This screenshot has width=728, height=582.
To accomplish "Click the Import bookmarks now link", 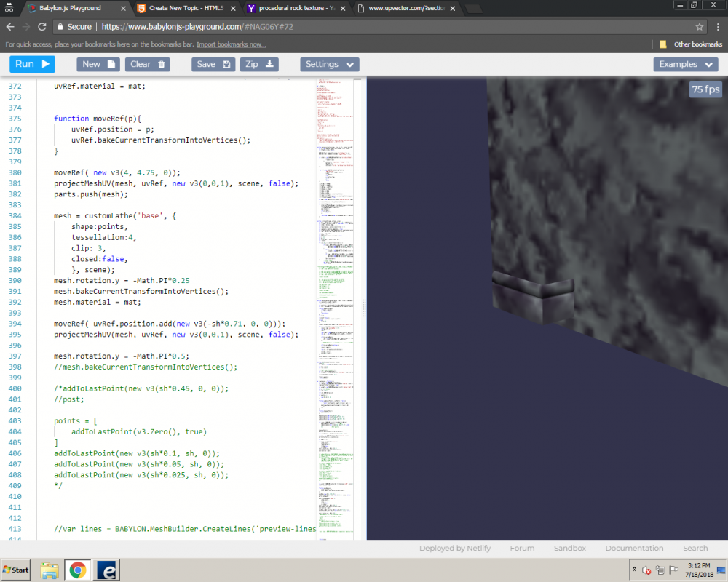I will tap(231, 44).
